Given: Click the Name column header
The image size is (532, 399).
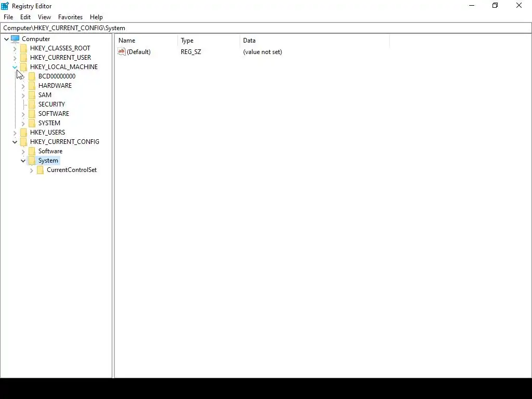Looking at the screenshot, I should pos(146,41).
